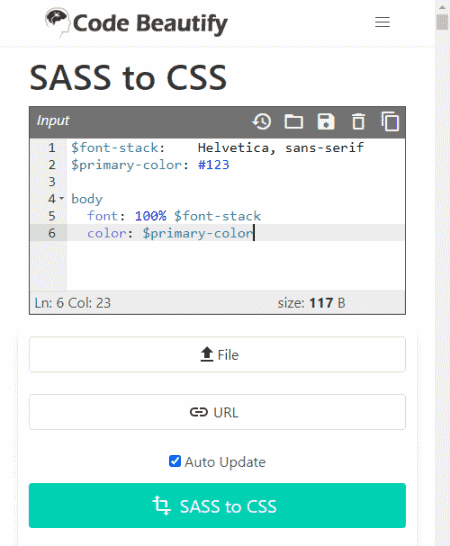Clear the input with the trash icon

358,122
